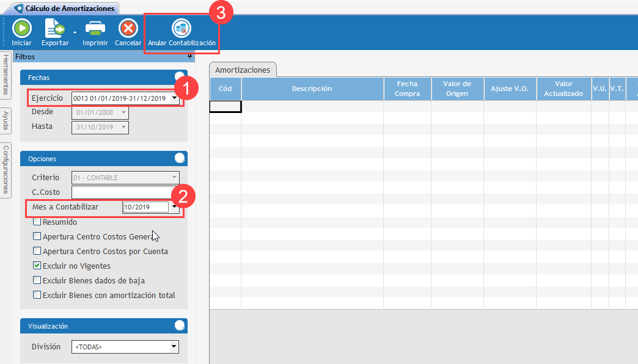The image size is (638, 364).
Task: Click the Exportar document icon
Action: pos(54,28)
